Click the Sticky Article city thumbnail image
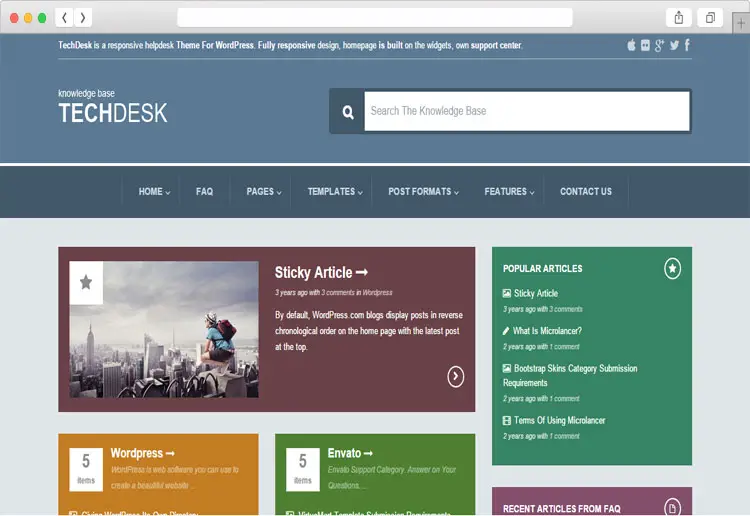750x516 pixels. click(164, 329)
